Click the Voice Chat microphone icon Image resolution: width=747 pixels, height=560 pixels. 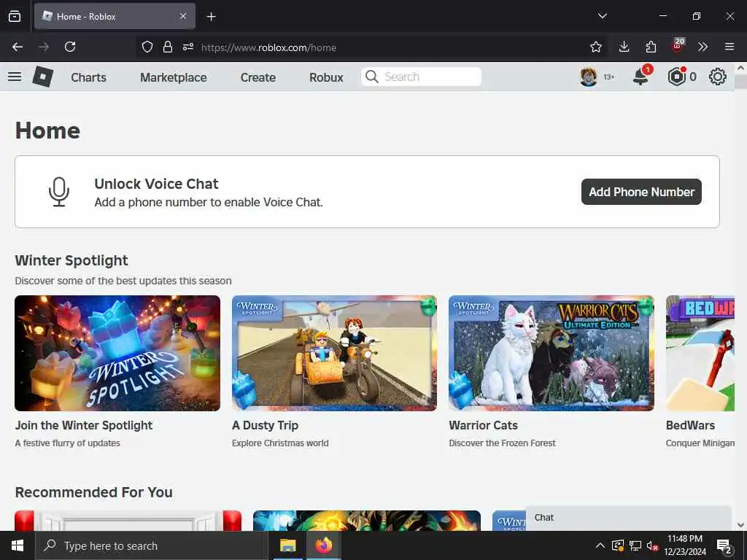coord(59,192)
